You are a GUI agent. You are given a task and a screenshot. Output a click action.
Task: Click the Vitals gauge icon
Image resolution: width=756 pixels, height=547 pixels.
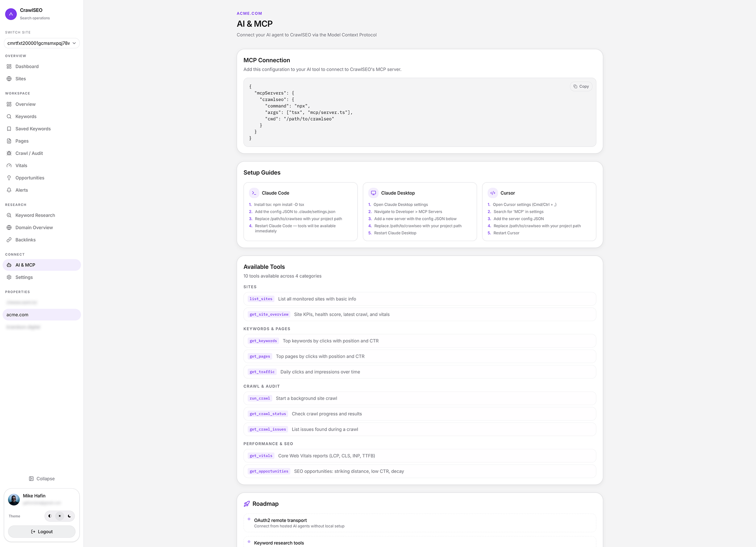point(9,166)
